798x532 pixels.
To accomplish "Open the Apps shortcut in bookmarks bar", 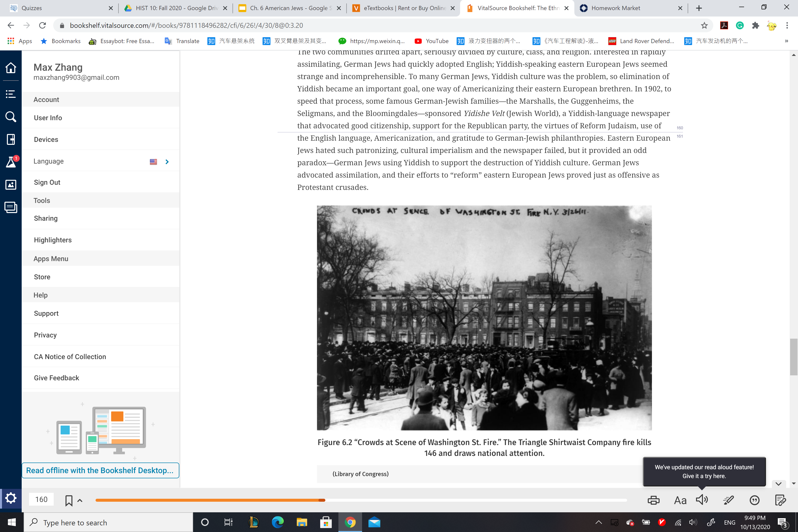I will click(x=20, y=41).
